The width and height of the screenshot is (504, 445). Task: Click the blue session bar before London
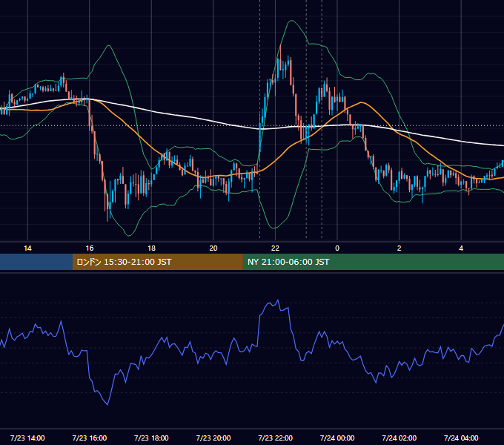[x=36, y=262]
